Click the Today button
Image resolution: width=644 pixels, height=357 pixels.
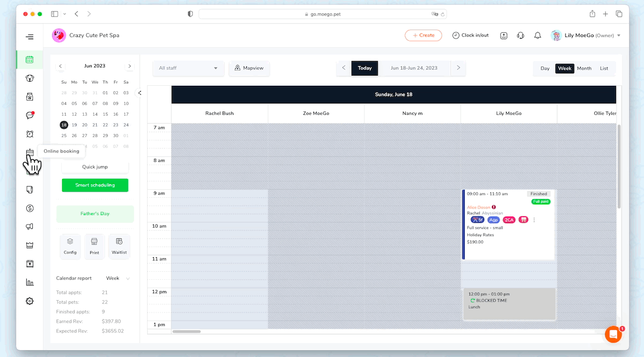365,68
